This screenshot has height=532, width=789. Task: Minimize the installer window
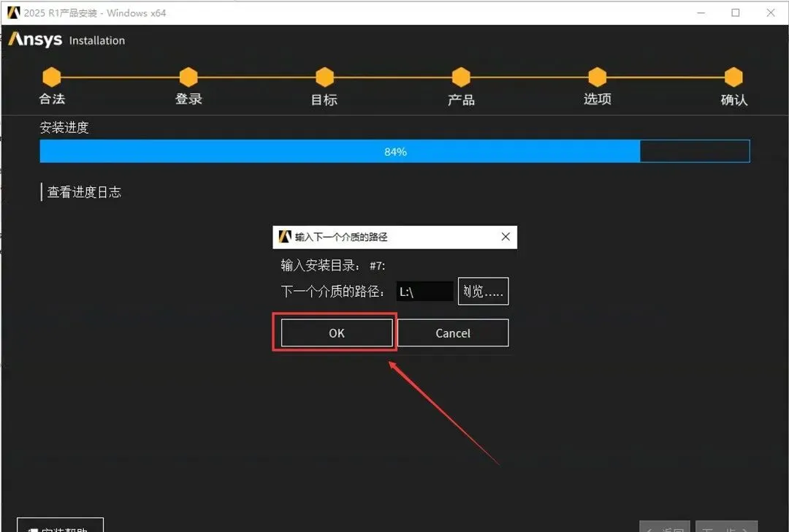coord(701,12)
